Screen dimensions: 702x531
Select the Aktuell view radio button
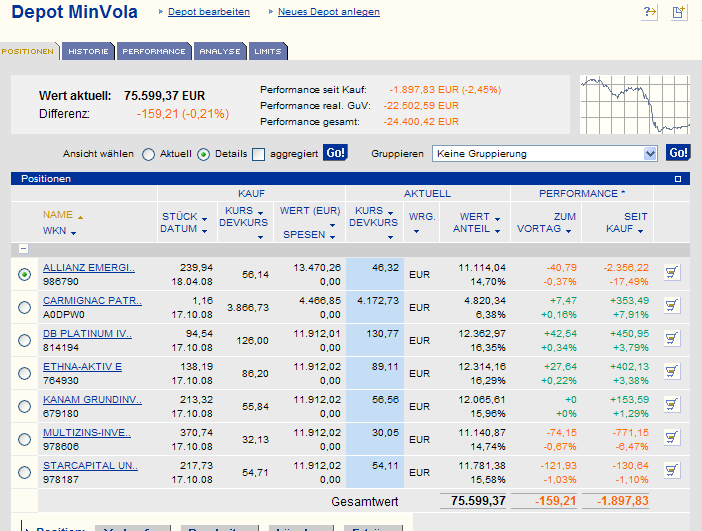point(149,154)
